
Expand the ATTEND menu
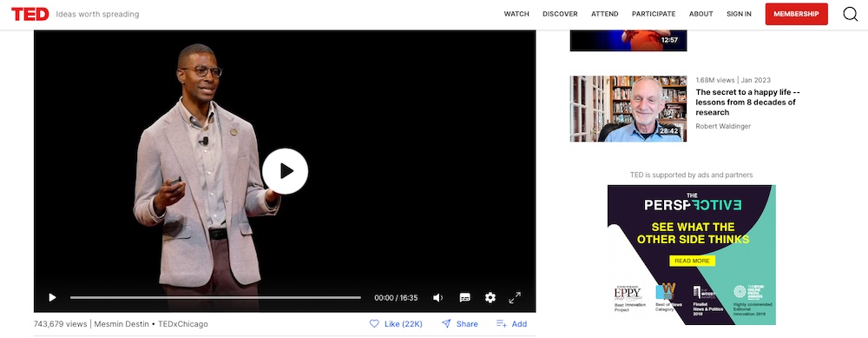[x=604, y=14]
